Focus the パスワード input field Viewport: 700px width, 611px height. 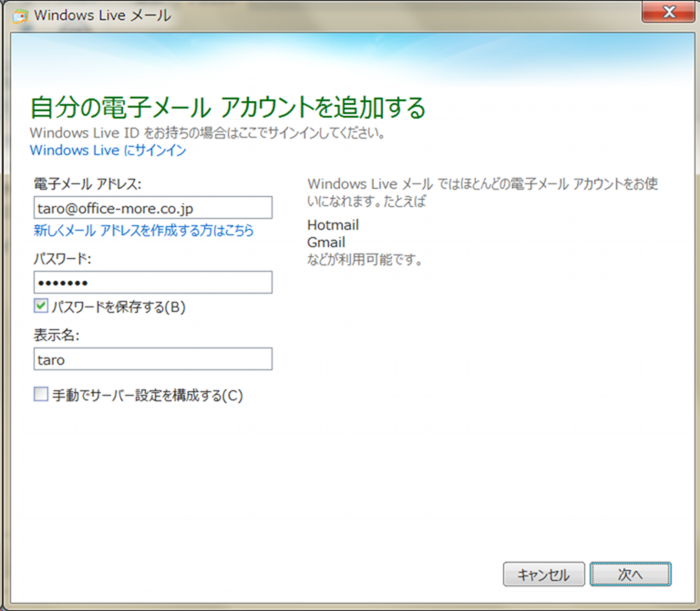(153, 283)
